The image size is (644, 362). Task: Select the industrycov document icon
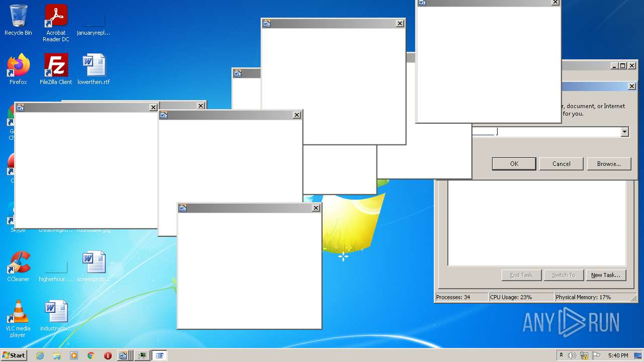pyautogui.click(x=56, y=316)
